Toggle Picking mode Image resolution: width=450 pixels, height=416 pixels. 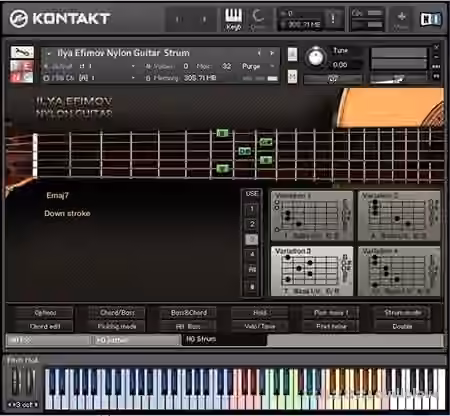coord(117,326)
